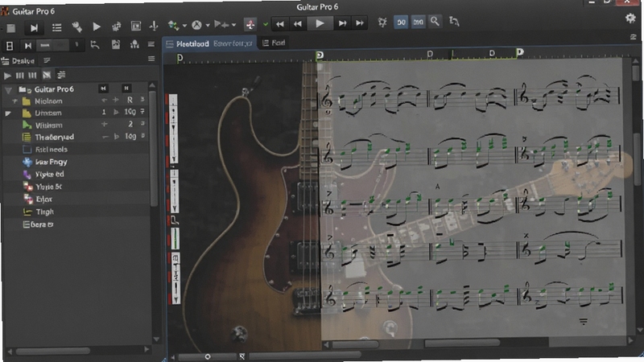The height and width of the screenshot is (362, 644).
Task: Click the picture icon in second toolbar
Action: click(116, 44)
